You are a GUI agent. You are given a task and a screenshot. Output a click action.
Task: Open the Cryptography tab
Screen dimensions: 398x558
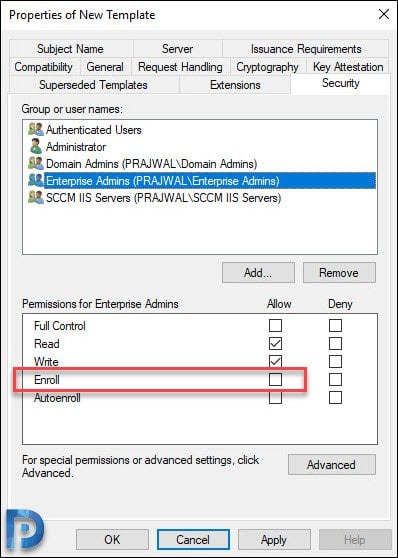click(267, 67)
